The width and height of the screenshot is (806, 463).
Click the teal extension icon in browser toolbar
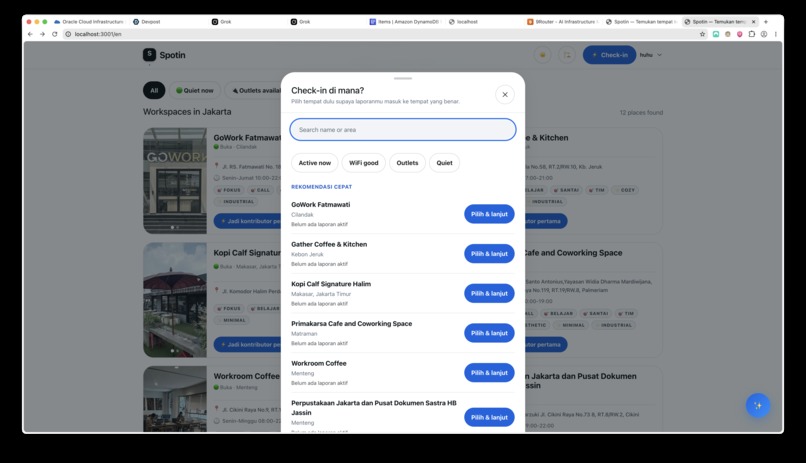click(716, 34)
